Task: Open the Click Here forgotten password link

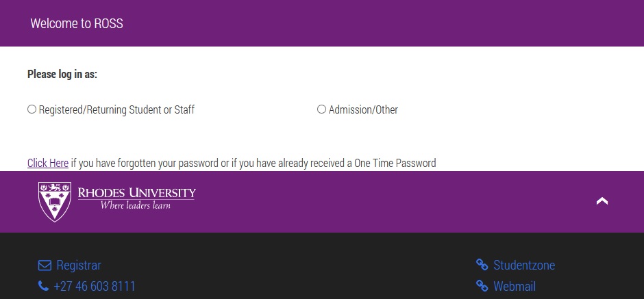Action: pyautogui.click(x=48, y=163)
